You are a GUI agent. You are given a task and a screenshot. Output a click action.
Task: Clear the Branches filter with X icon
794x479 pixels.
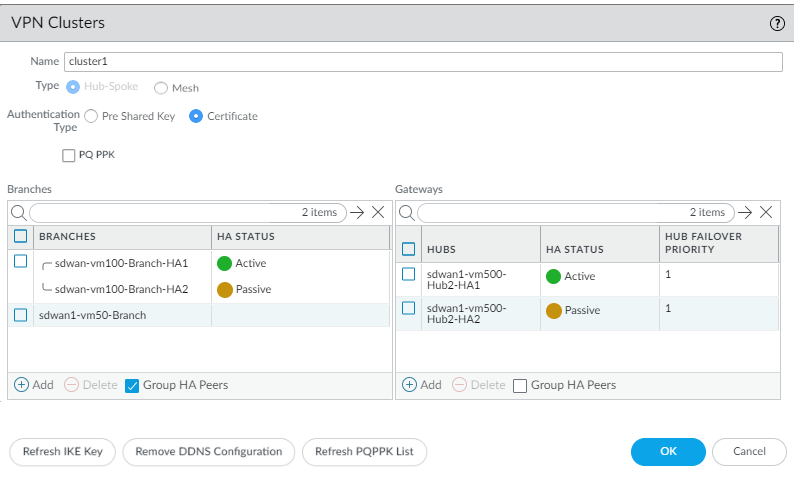tap(377, 212)
